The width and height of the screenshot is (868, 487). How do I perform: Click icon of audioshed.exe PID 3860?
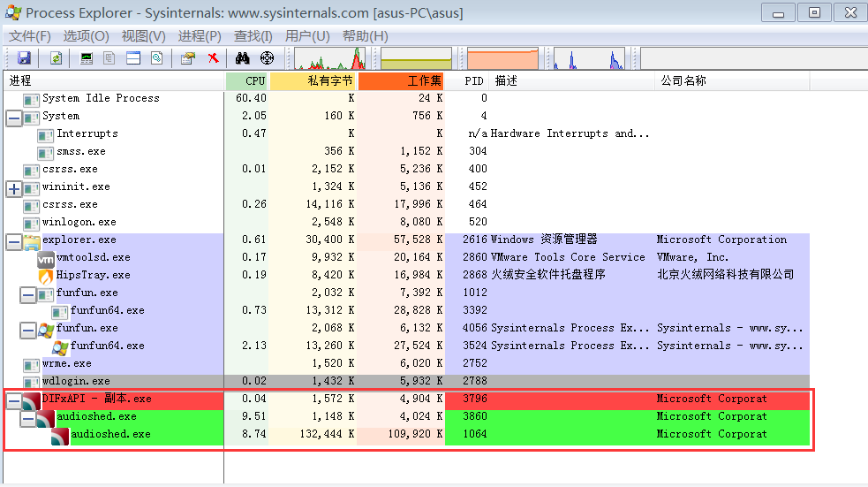(x=46, y=418)
